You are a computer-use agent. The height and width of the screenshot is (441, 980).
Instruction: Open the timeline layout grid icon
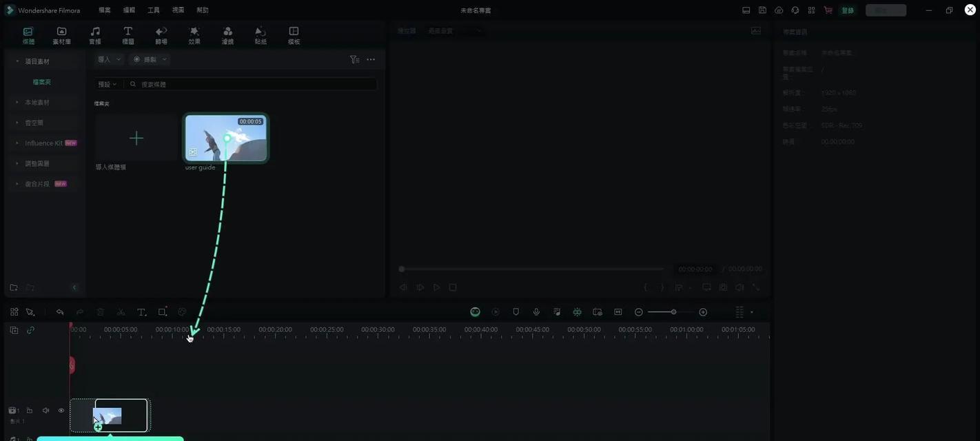pyautogui.click(x=14, y=312)
